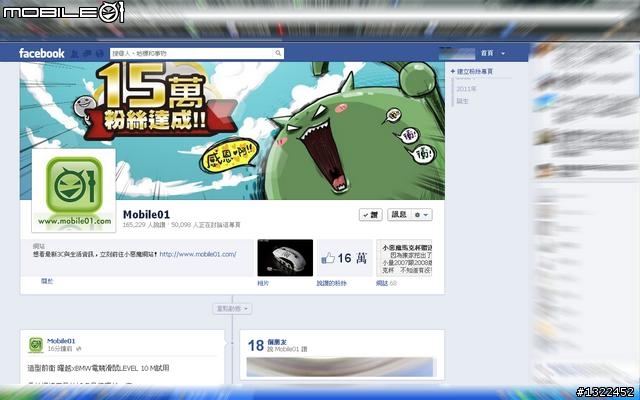Screen dimensions: 640x400
Task: Open the gear dropdown next to 訊息
Action: coord(421,215)
